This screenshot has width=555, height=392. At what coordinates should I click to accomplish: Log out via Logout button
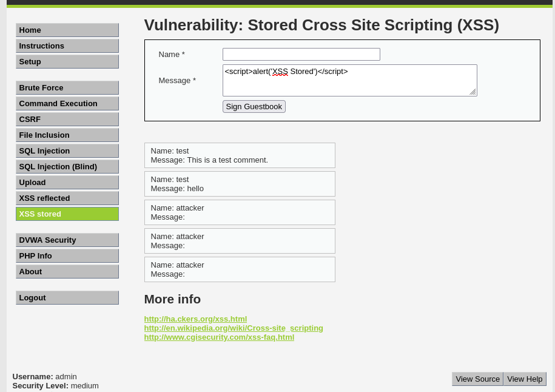coord(67,298)
